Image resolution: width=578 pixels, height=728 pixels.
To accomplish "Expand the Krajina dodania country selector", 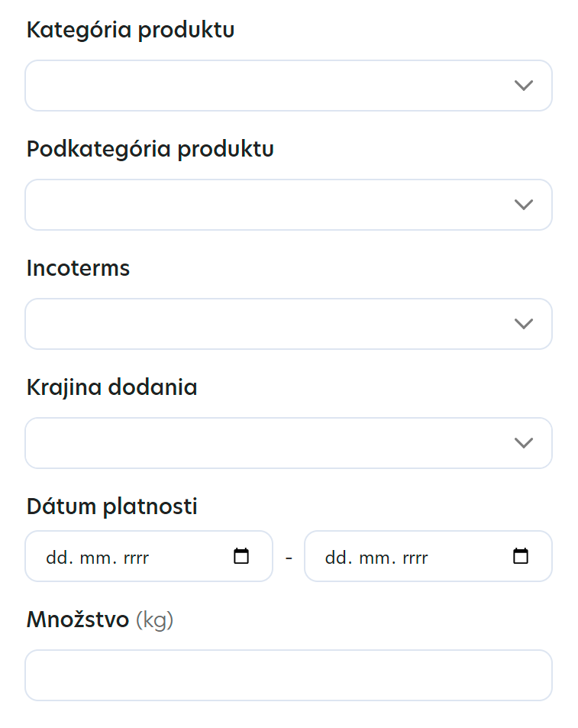I will 288,443.
